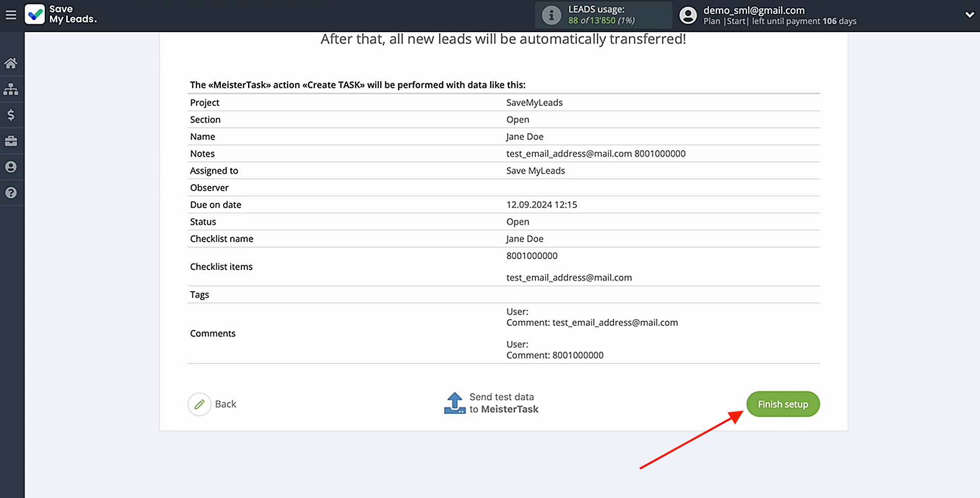Click the Assigned to value Save MyLeads

[535, 171]
